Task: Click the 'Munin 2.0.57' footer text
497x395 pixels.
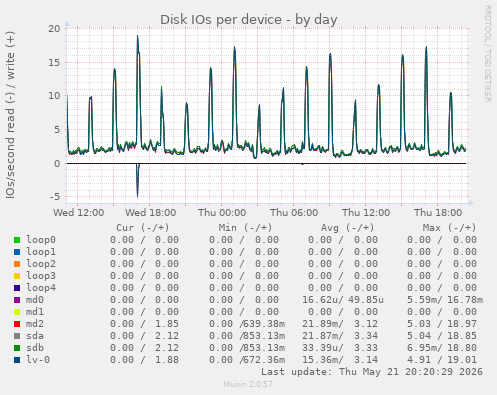Action: [x=248, y=384]
